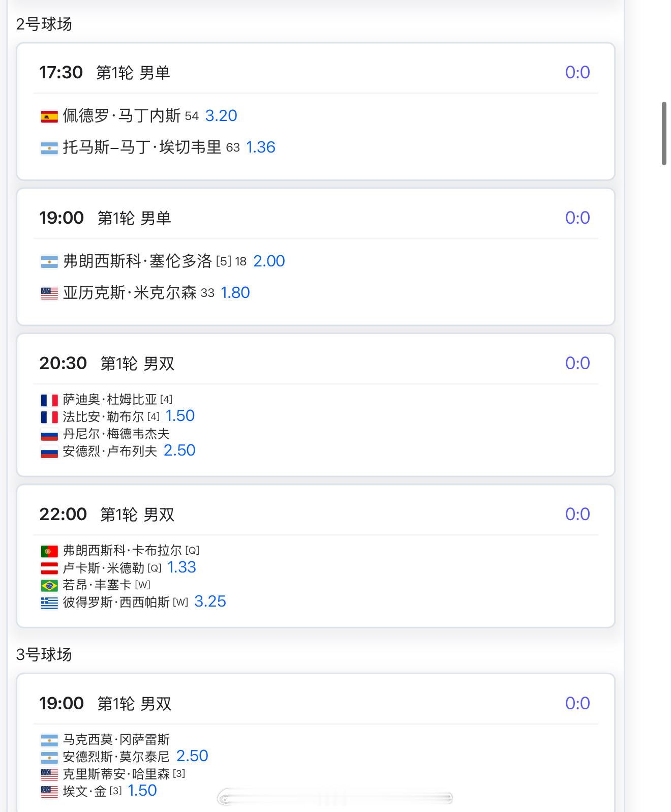Open 0:0 score of 22:00 doubles match
Screen dimensions: 671x812
coord(577,514)
